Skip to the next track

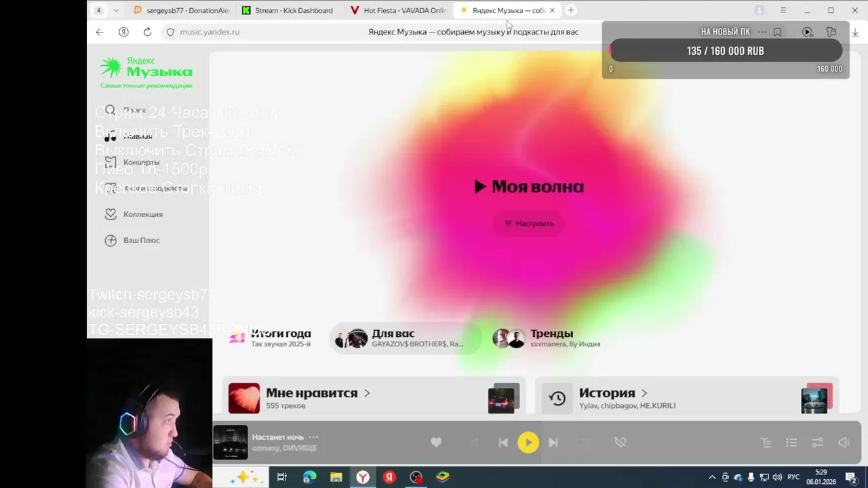[x=553, y=443]
